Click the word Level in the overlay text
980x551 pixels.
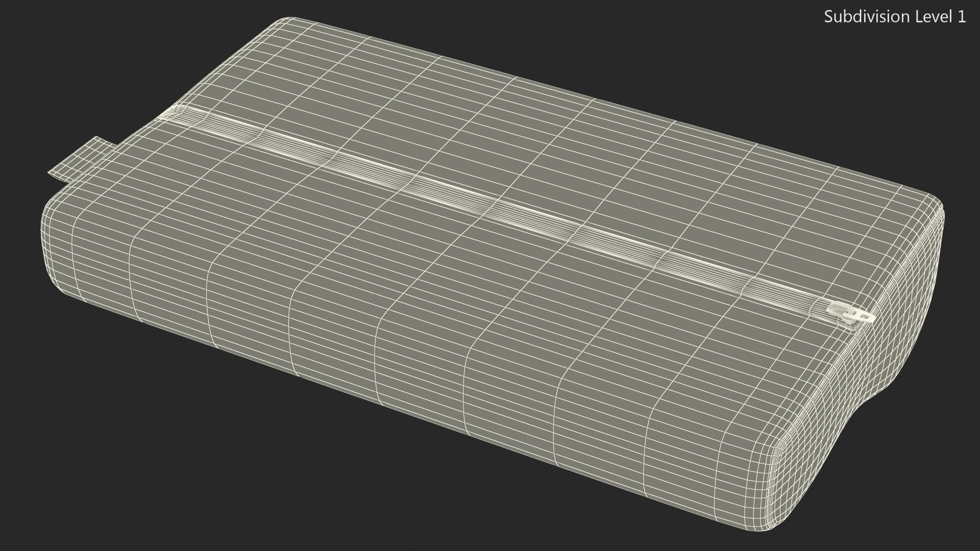point(934,17)
